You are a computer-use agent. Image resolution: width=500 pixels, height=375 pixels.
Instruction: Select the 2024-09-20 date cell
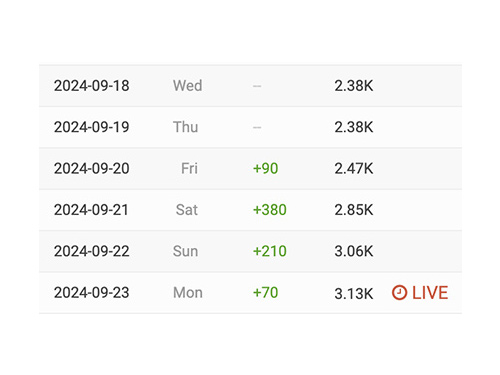pos(92,168)
